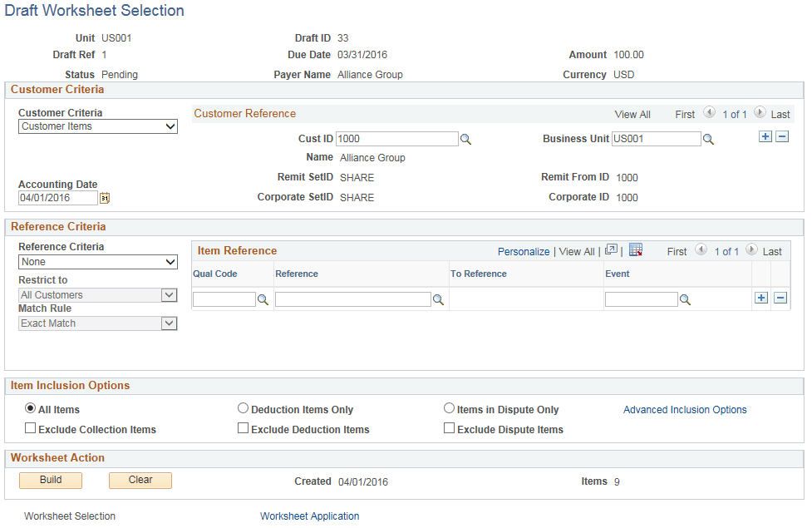The width and height of the screenshot is (812, 528).
Task: Open Item Reference grid in popup window icon
Action: pyautogui.click(x=611, y=249)
